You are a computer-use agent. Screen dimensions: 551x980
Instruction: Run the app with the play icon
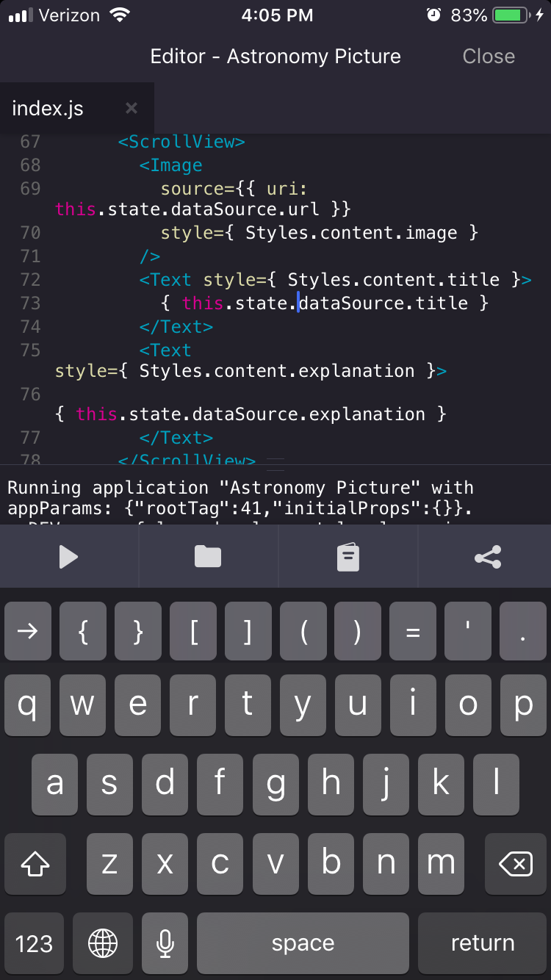(x=68, y=557)
